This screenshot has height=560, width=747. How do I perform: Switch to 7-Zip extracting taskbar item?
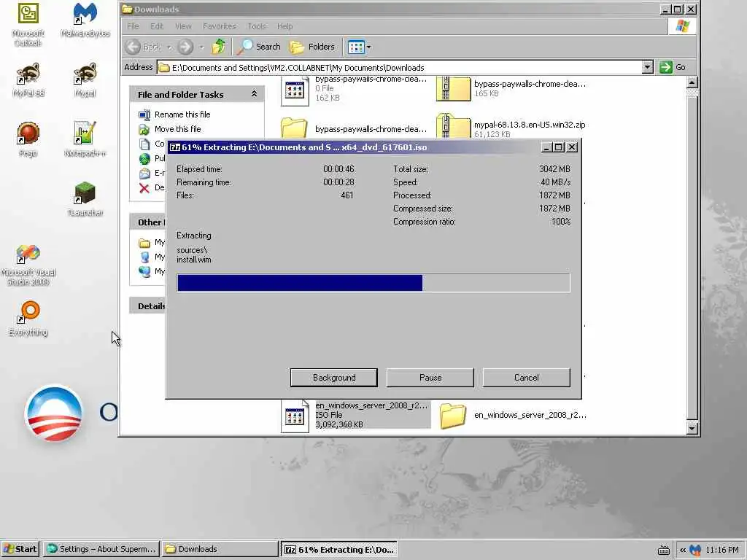click(x=339, y=550)
